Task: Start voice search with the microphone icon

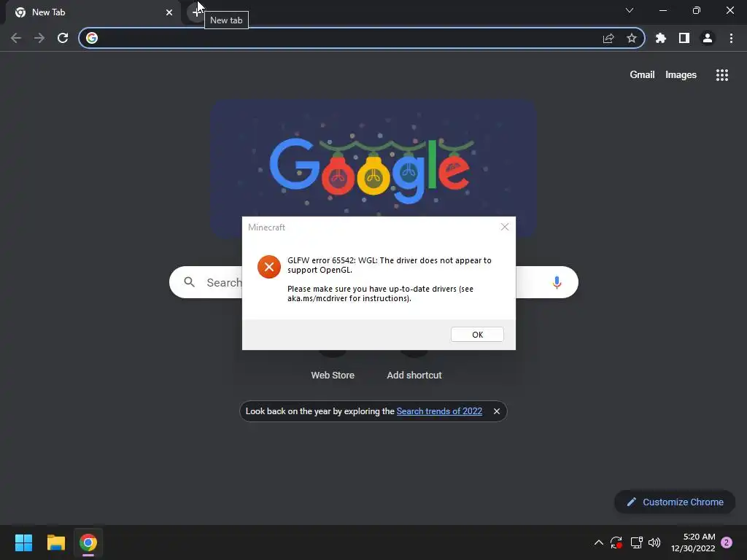Action: click(x=557, y=282)
